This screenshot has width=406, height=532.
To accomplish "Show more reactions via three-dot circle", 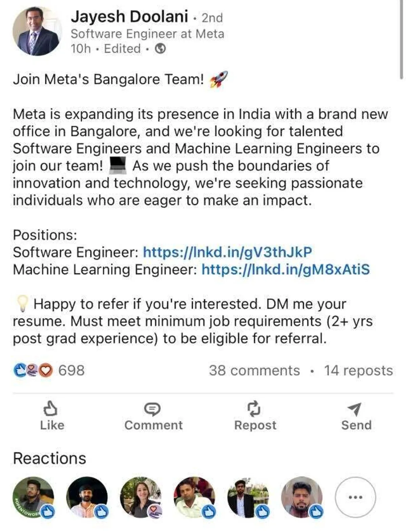I will (355, 497).
